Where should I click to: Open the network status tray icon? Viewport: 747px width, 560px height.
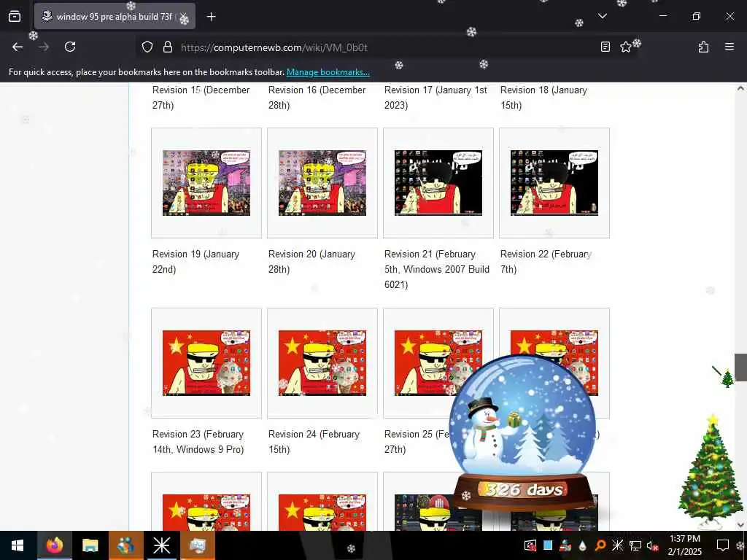(x=635, y=545)
